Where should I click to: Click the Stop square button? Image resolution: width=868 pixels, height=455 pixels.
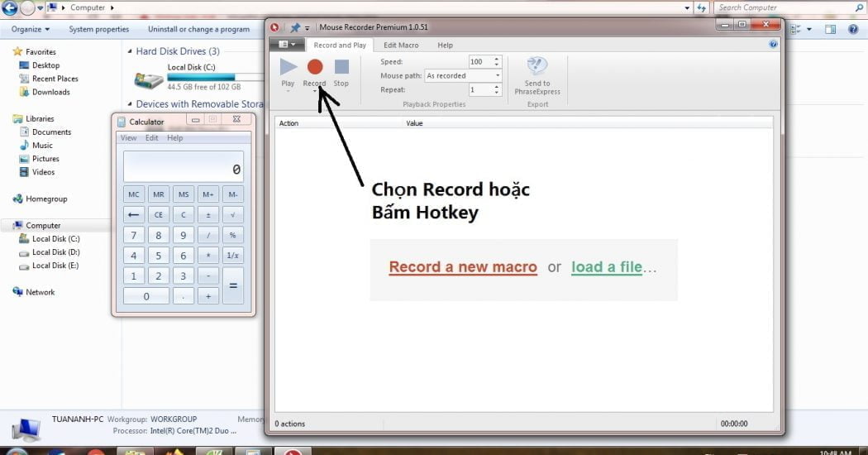[341, 72]
